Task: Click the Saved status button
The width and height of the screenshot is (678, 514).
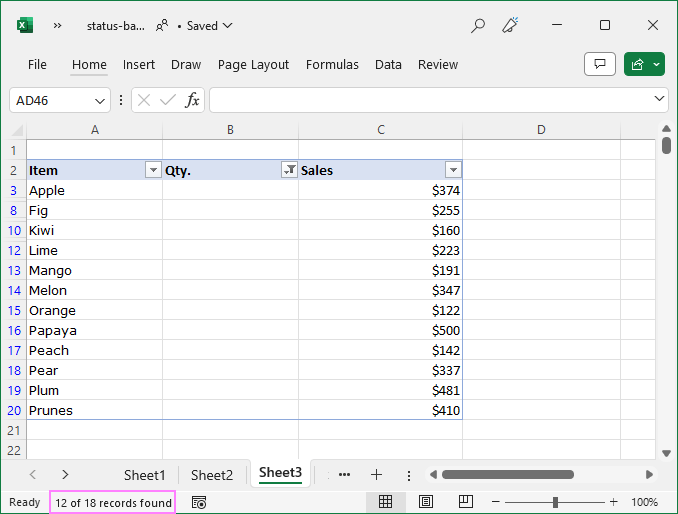Action: coord(209,26)
